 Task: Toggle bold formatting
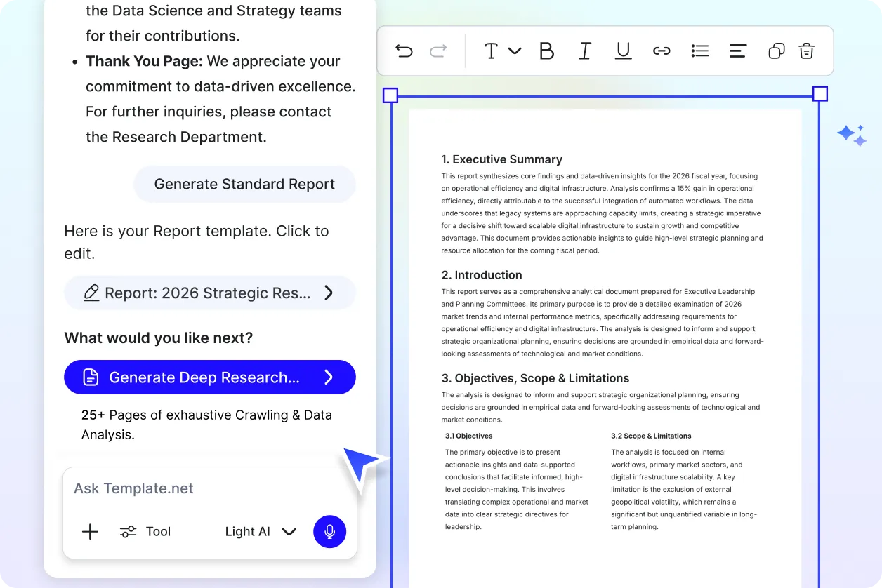[546, 51]
